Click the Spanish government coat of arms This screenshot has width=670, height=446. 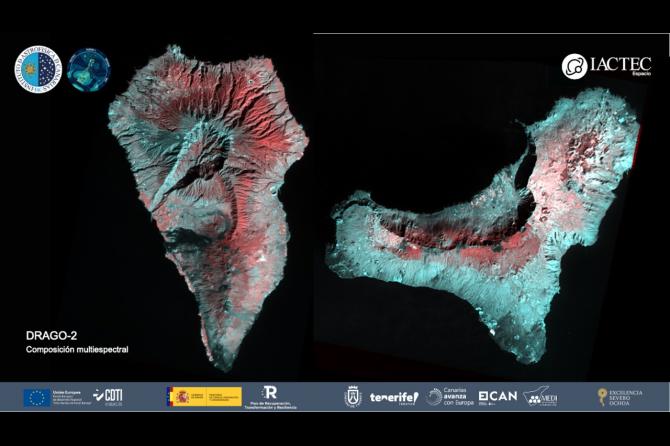tap(183, 397)
